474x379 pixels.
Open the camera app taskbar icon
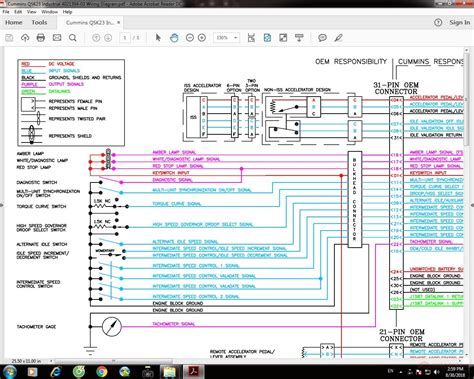click(147, 372)
